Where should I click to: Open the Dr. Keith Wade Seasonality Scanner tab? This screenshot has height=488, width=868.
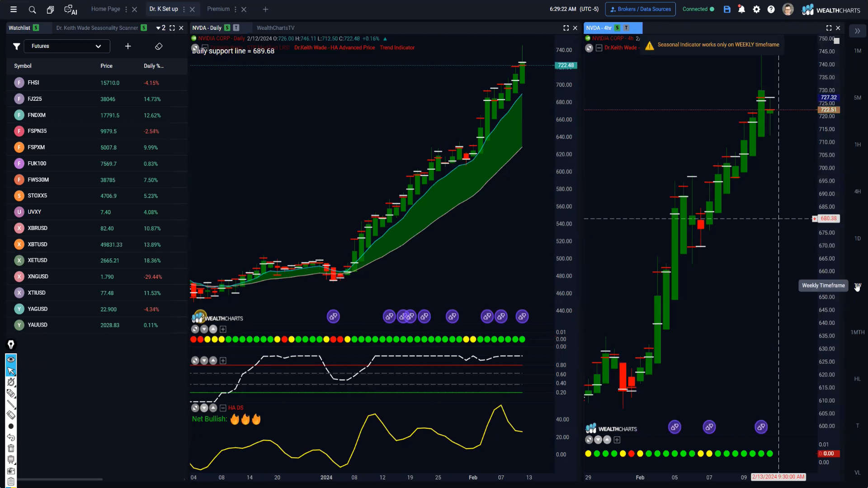pyautogui.click(x=97, y=28)
